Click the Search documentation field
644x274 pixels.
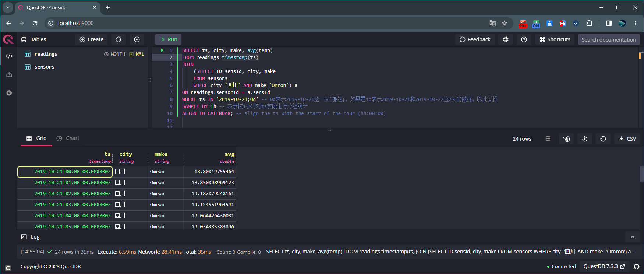tap(608, 39)
